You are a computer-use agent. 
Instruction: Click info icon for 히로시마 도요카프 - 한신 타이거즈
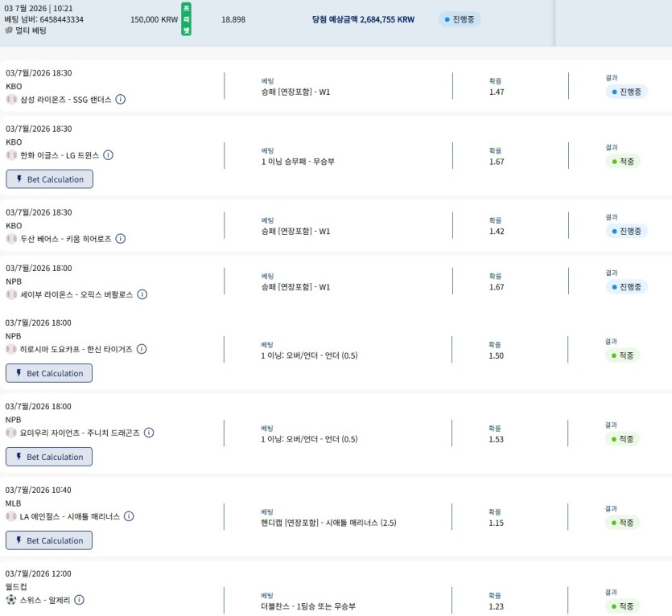(x=142, y=349)
